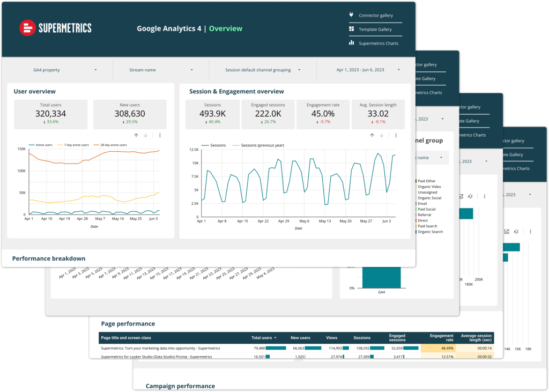Click chart icon left of A-Z sort in Page performance window
This screenshot has height=392, width=549.
coord(462,196)
